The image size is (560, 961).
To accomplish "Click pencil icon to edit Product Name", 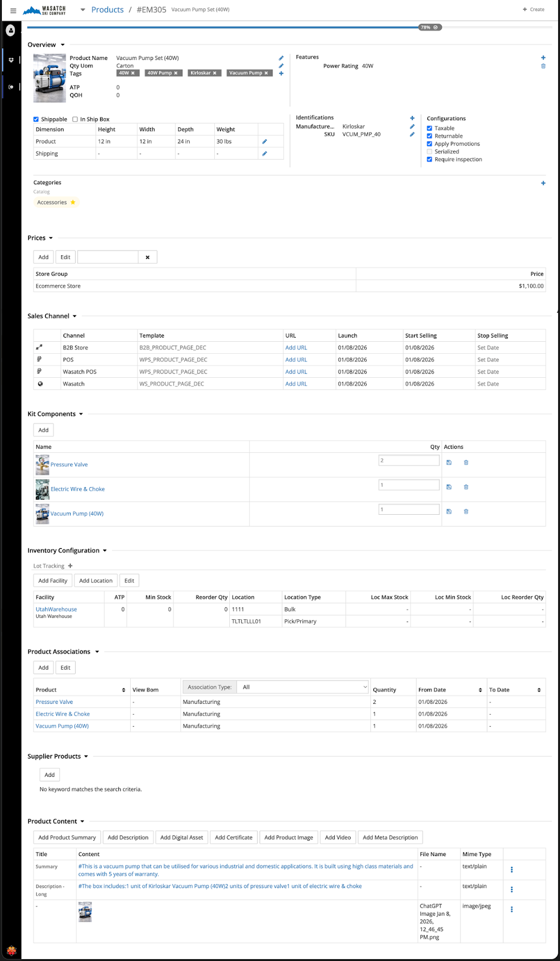I will coord(281,58).
